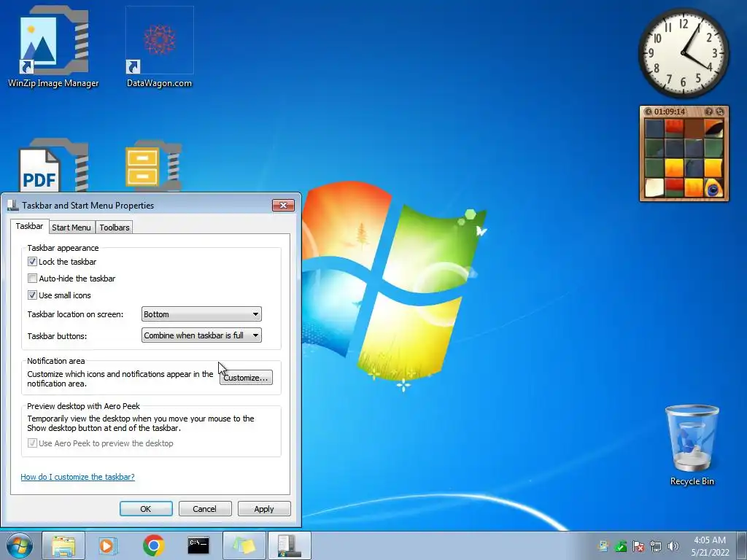
Task: Click the black beak puzzle tile
Action: (x=713, y=128)
